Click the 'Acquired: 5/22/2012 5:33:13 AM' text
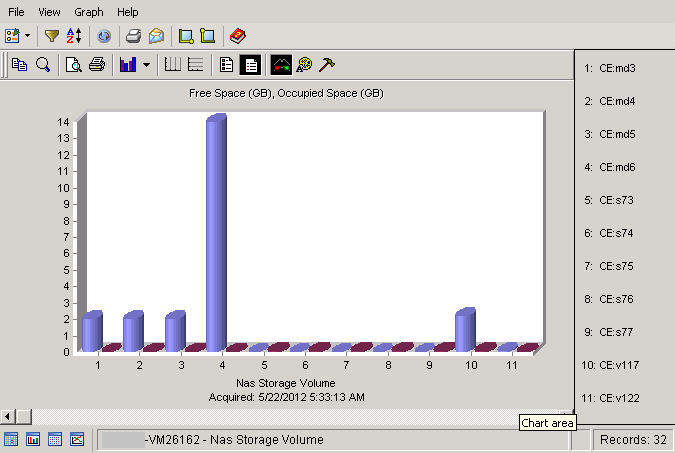The image size is (675, 453). coord(287,397)
